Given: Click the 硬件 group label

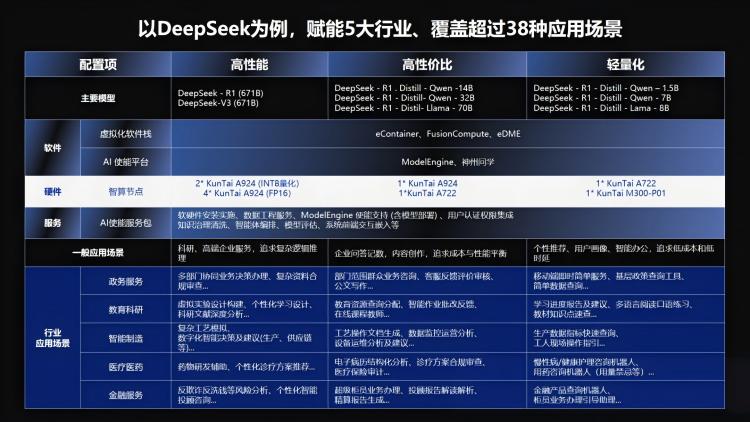Looking at the screenshot, I should 53,191.
